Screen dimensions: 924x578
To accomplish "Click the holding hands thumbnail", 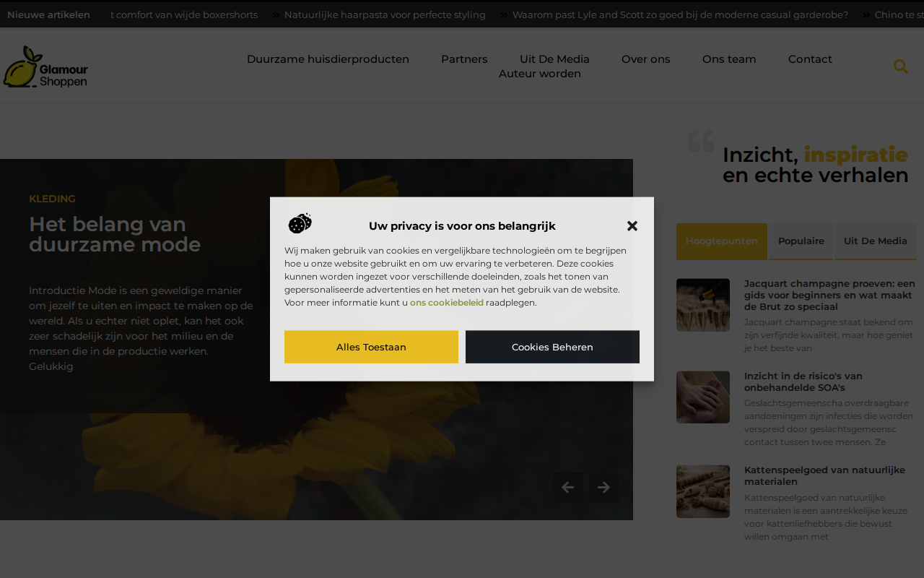I will pos(703,397).
